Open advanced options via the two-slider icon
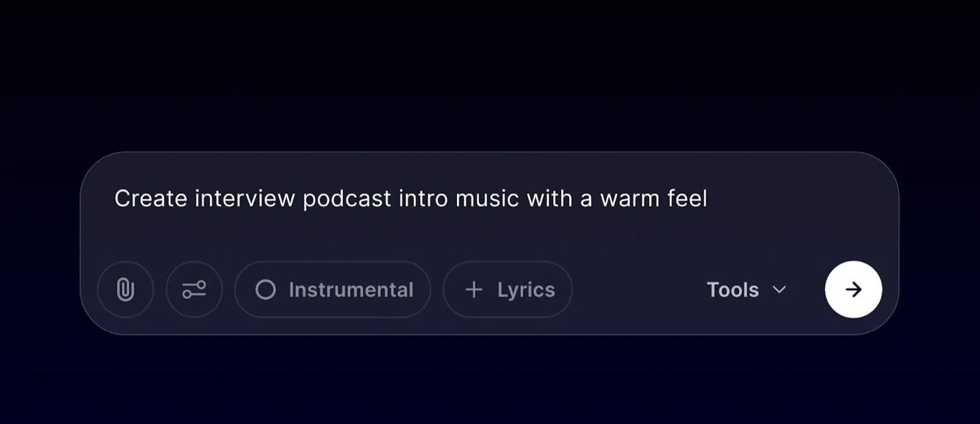980x424 pixels. pyautogui.click(x=194, y=290)
